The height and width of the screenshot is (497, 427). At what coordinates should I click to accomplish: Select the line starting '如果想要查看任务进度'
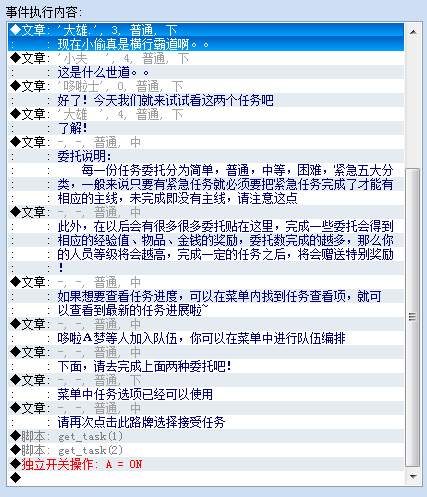tap(206, 296)
